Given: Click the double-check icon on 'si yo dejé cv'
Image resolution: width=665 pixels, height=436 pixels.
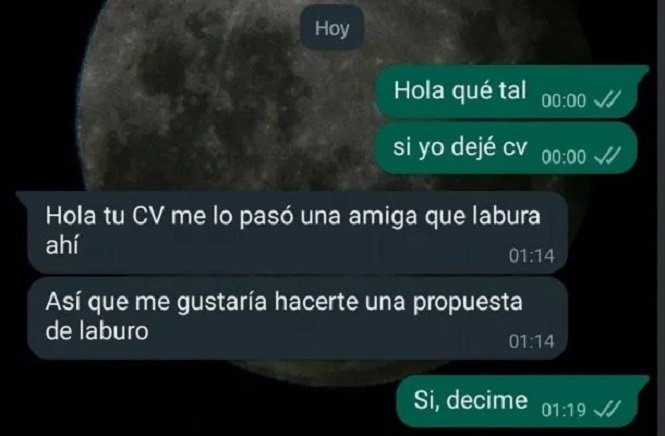Looking at the screenshot, I should 607,157.
